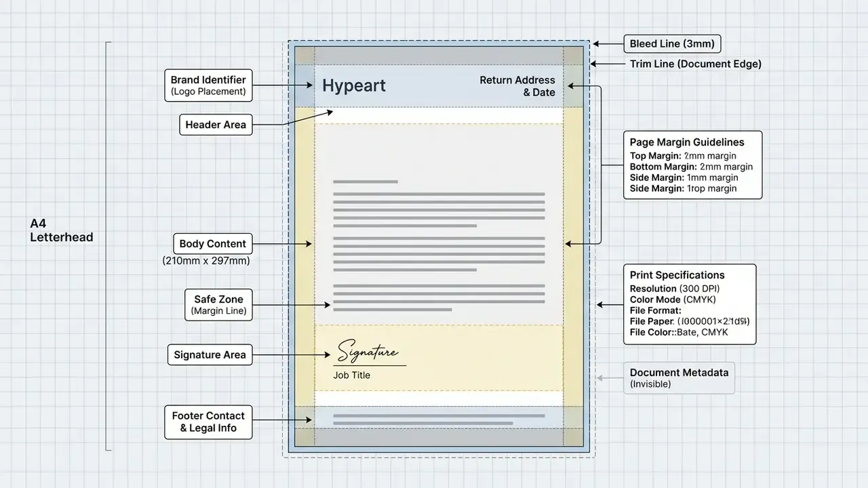The height and width of the screenshot is (488, 868).
Task: Select the Top Margin line
Action: (683, 156)
